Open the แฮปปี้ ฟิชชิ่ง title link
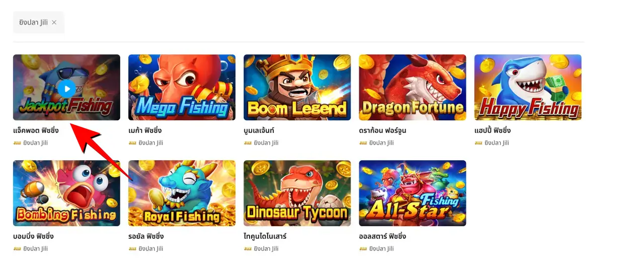Viewport: 644px width, 274px height. click(x=493, y=130)
